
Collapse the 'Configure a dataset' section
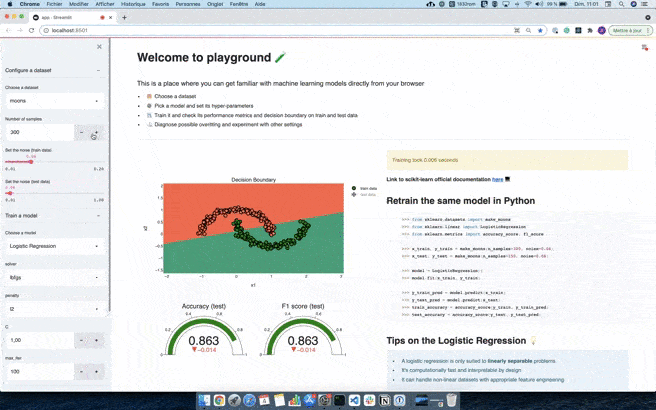click(x=98, y=70)
